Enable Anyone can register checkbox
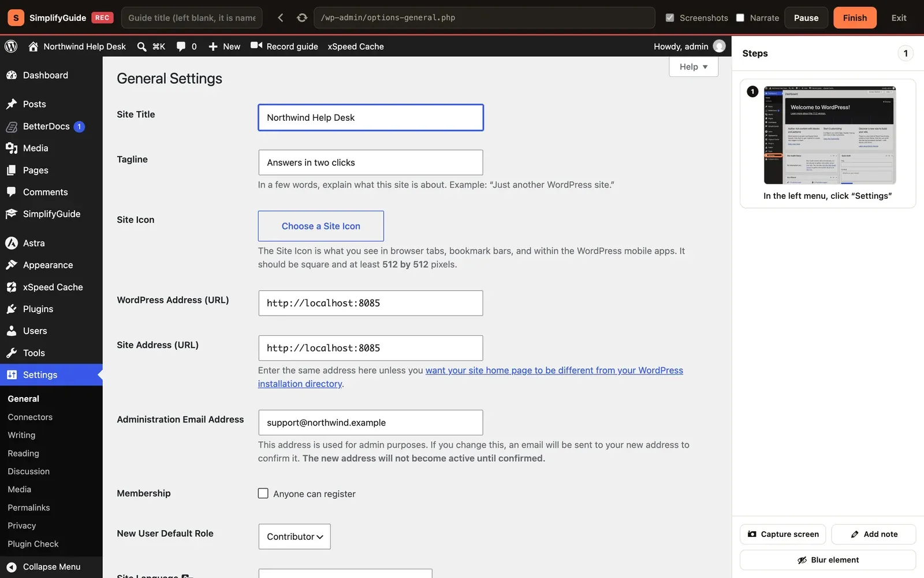Image resolution: width=924 pixels, height=578 pixels. tap(263, 493)
